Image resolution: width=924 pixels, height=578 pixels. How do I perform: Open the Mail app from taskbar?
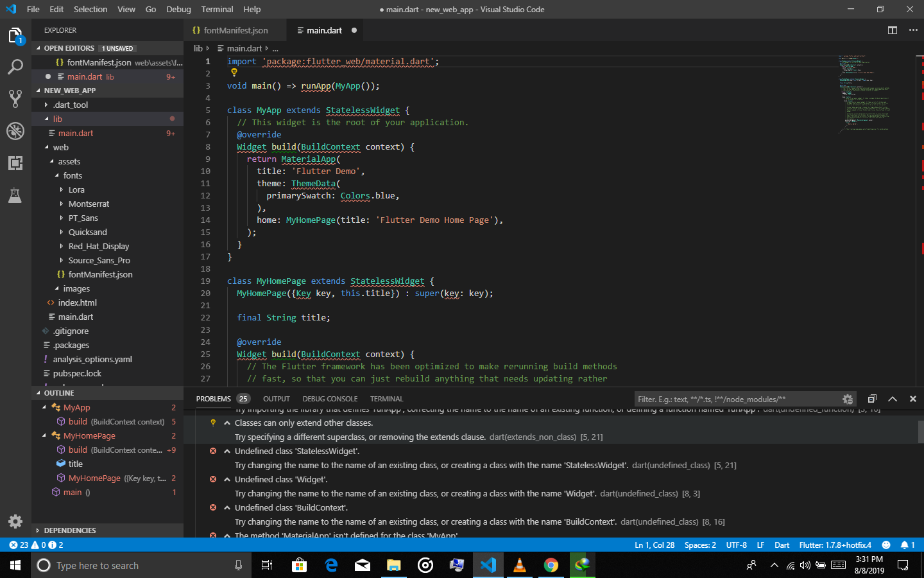click(x=363, y=565)
